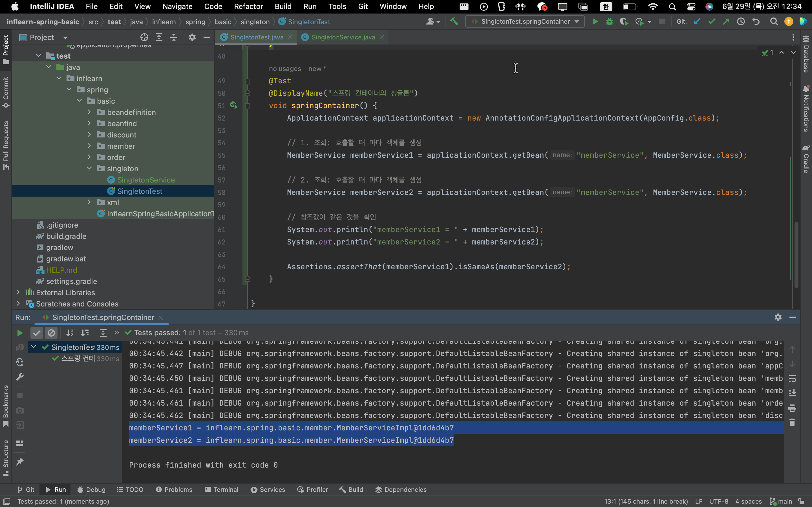Toggle Show Ignored tests button
Screen dimensions: 812x507
pos(51,333)
